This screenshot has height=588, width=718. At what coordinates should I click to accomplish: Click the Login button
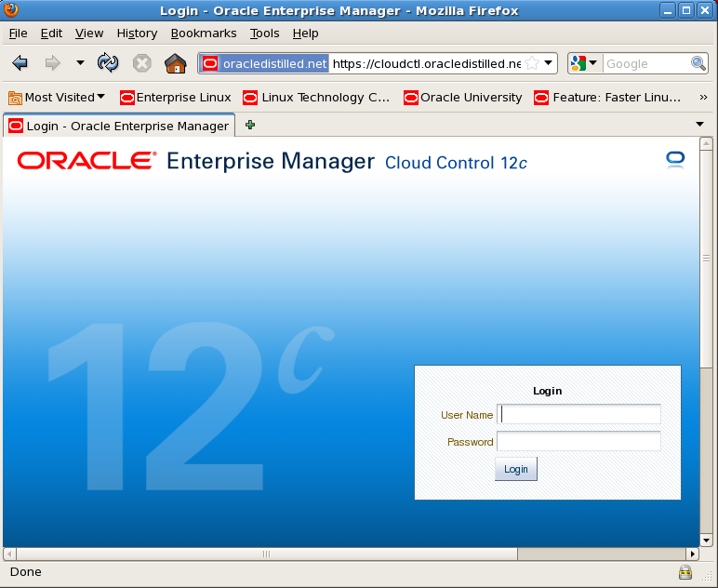(516, 469)
